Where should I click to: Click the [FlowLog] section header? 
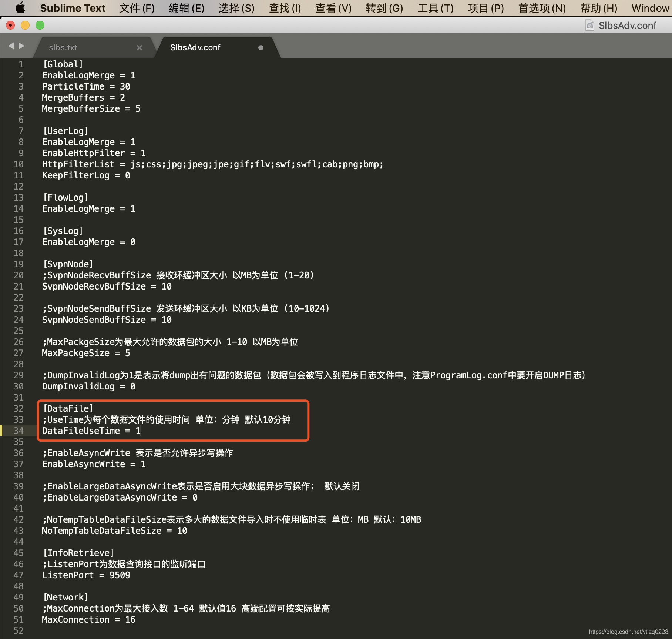65,197
